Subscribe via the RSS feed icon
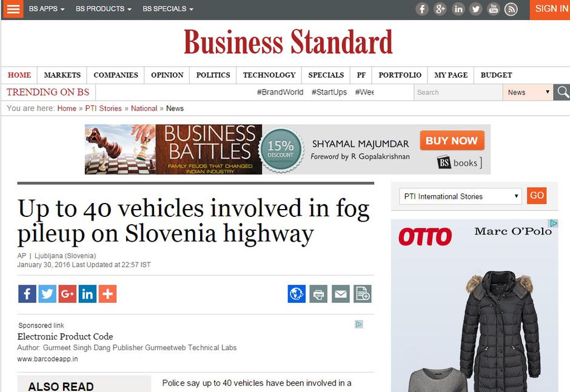The image size is (570, 392). [511, 9]
